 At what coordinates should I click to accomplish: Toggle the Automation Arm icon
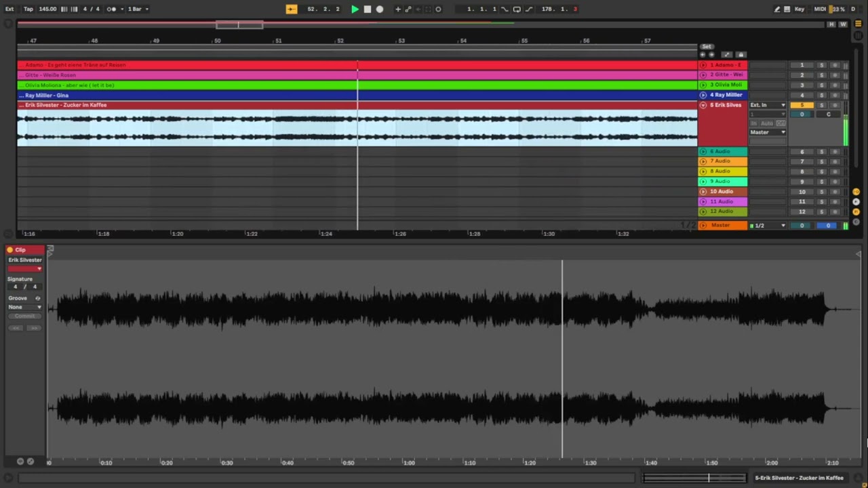coord(408,9)
